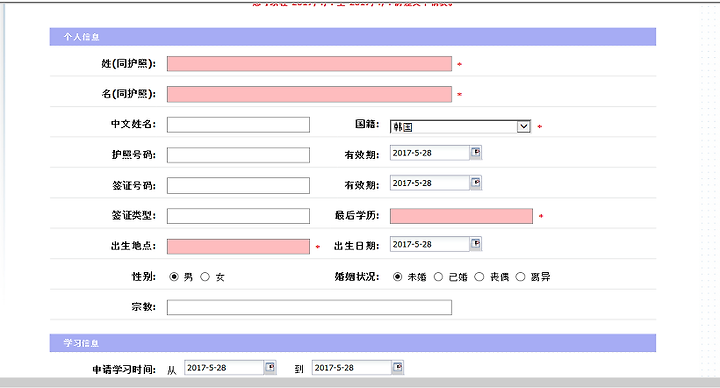This screenshot has width=720, height=388.
Task: Click the study start date field after 从
Action: (224, 368)
